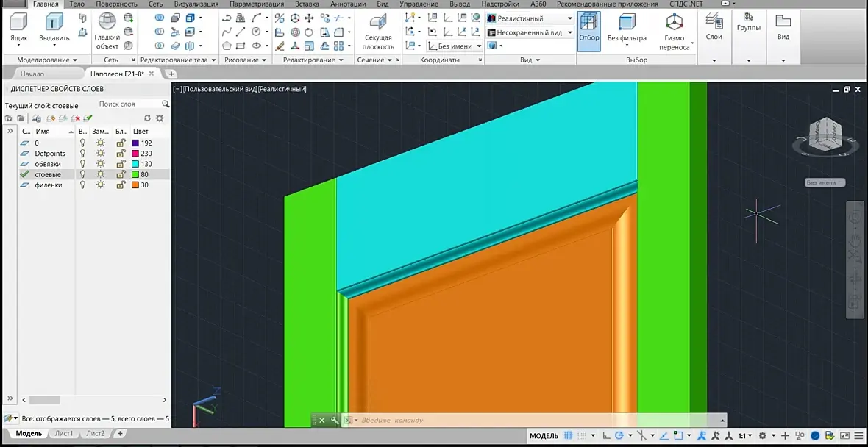Click the ViewCube in the viewport
This screenshot has width=868, height=447.
(824, 135)
